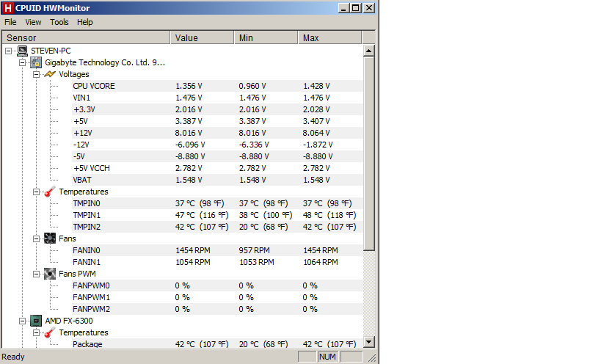Collapse the Voltages group

(36, 74)
